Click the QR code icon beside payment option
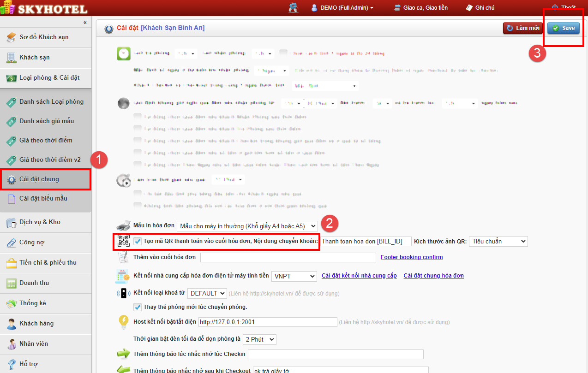 click(123, 241)
